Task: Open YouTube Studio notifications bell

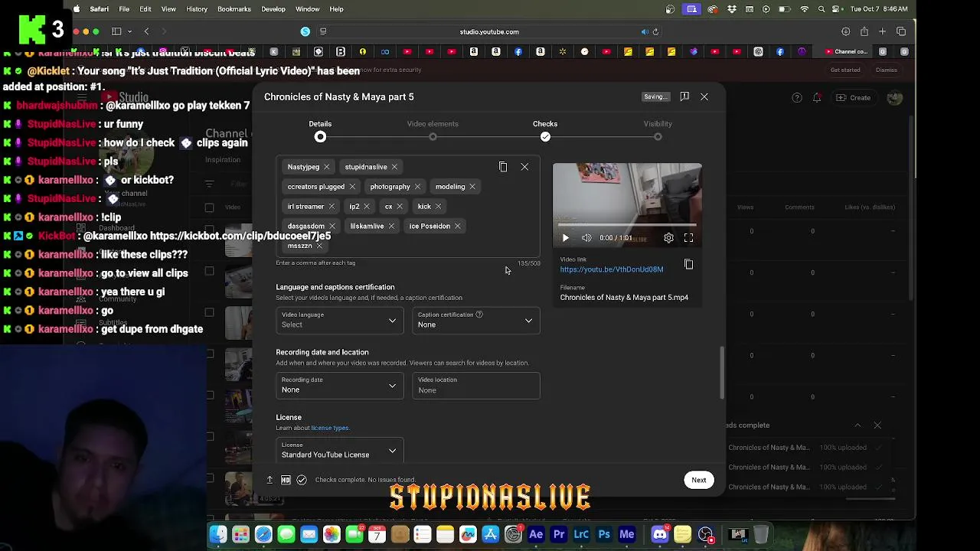Action: [817, 98]
